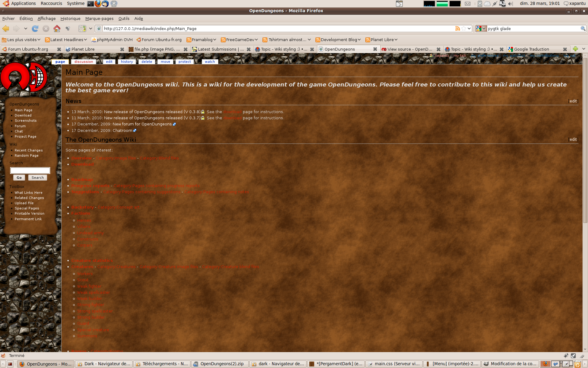Reload the current page

coord(35,29)
